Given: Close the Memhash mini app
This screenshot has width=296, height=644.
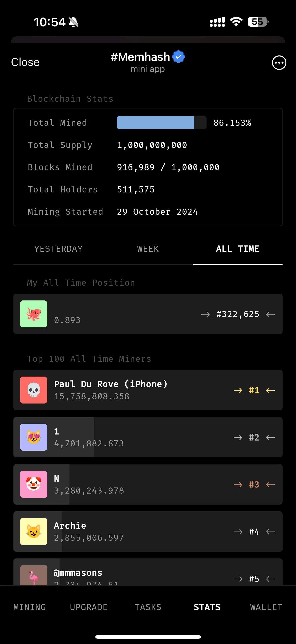Looking at the screenshot, I should point(25,62).
